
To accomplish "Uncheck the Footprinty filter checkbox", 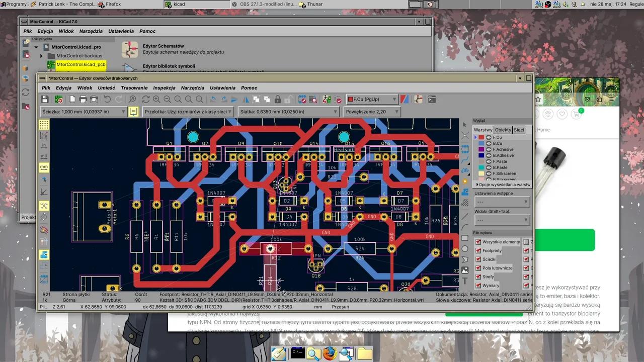I will pyautogui.click(x=478, y=250).
